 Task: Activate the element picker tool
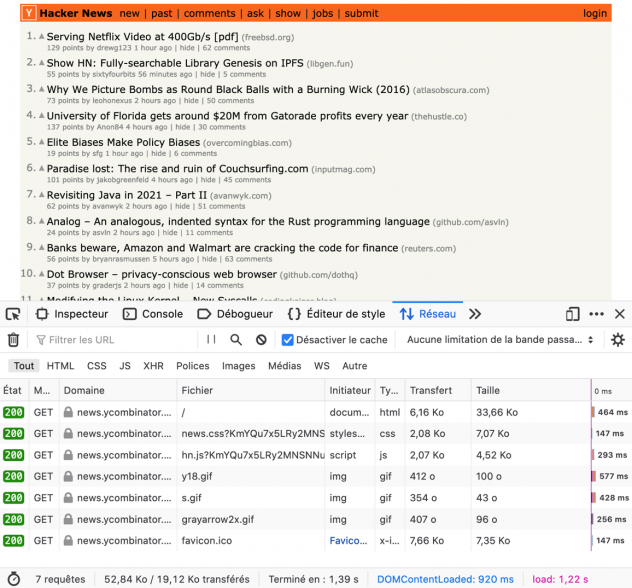pos(13,314)
